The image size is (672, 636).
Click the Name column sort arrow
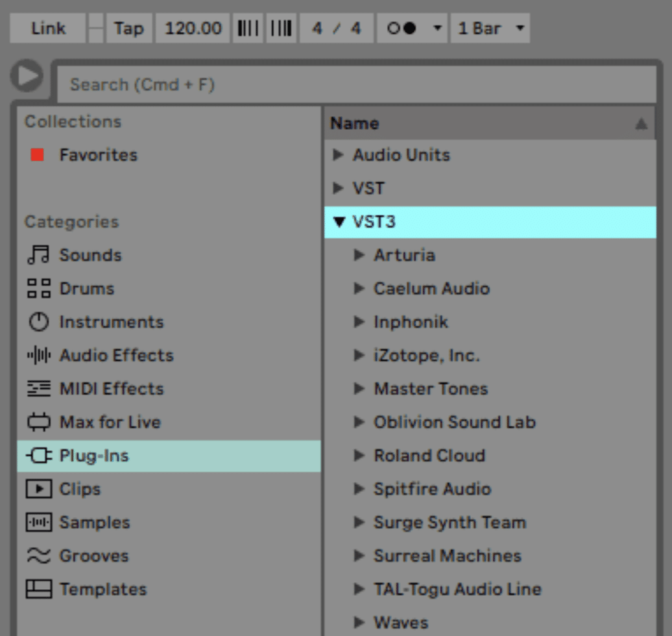[x=641, y=124]
